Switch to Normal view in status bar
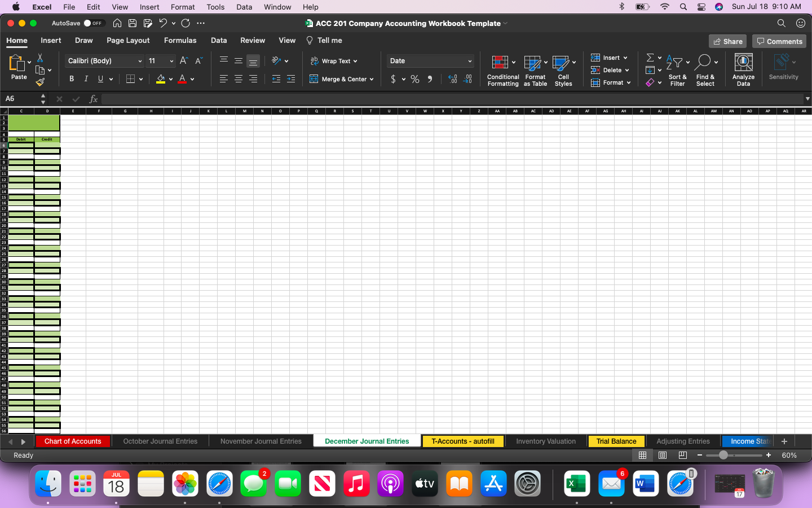The width and height of the screenshot is (812, 508). (642, 455)
